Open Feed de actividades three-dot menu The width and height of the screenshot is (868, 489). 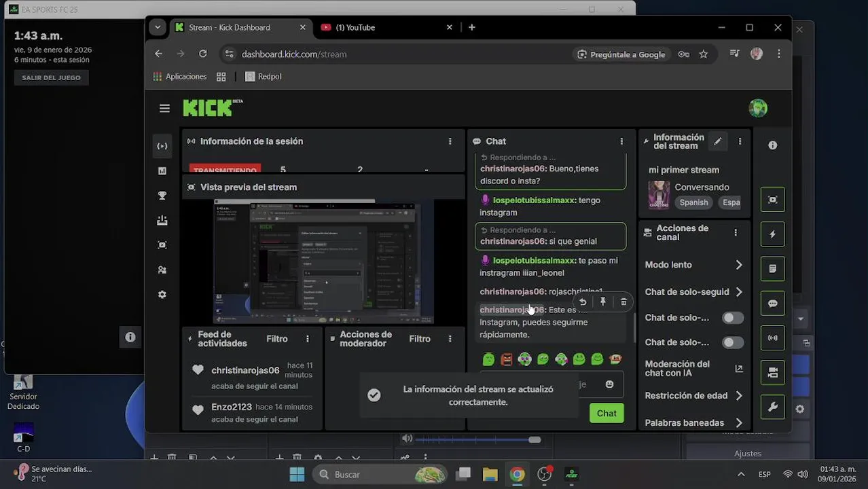click(307, 339)
